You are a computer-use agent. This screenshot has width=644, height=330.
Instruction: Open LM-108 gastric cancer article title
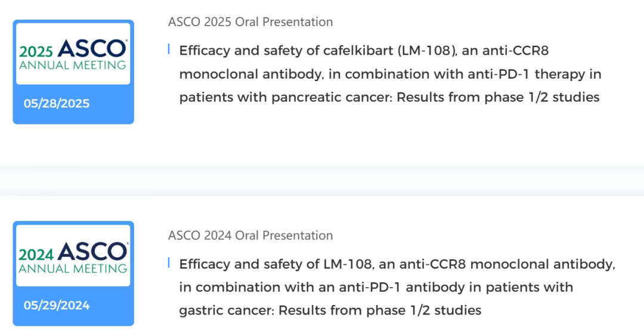coord(397,264)
